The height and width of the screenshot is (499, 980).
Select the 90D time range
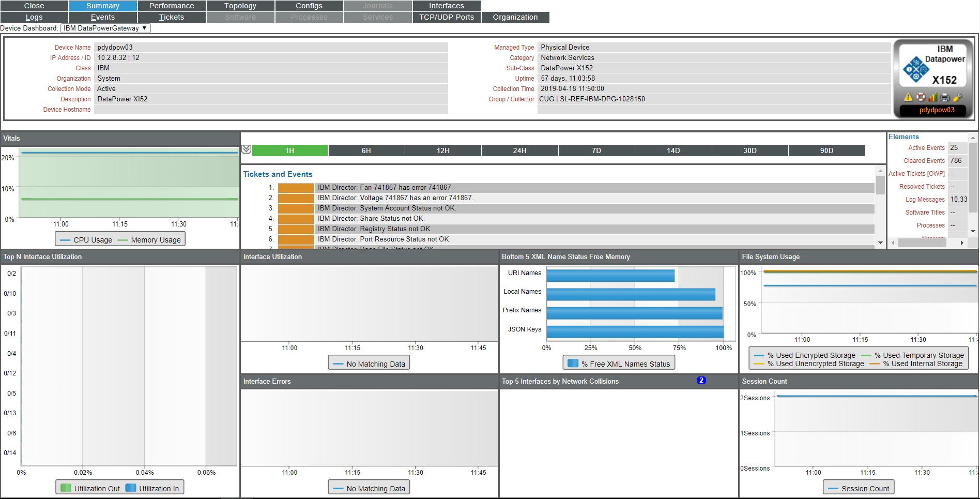click(826, 150)
